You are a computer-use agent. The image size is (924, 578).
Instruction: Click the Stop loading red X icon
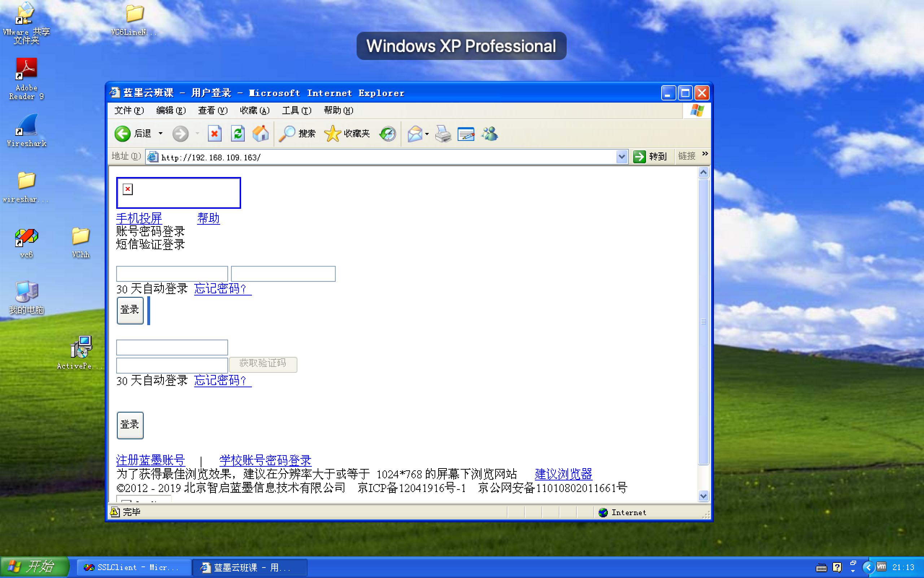tap(215, 133)
